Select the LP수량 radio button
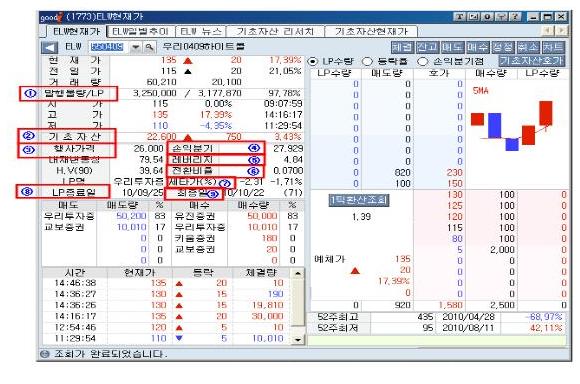This screenshot has width=580, height=384. 313,61
